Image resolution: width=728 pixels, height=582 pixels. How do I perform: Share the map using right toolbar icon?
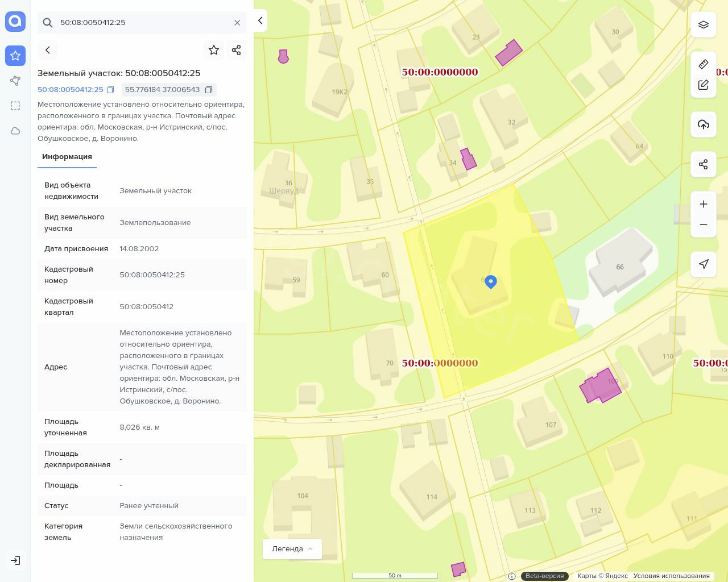704,164
